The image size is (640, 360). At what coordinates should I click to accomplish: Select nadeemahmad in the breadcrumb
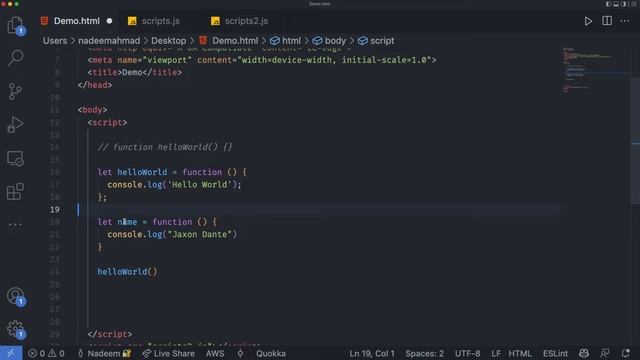click(109, 41)
